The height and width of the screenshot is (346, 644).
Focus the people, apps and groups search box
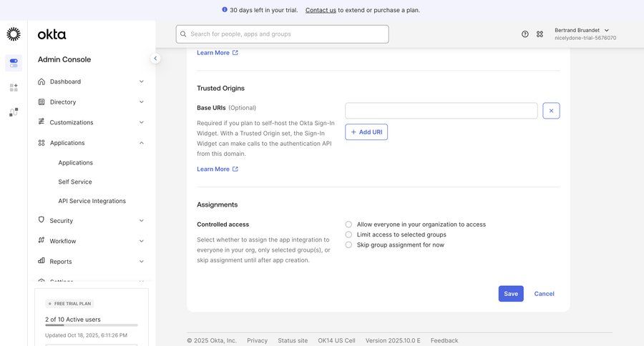[x=283, y=34]
